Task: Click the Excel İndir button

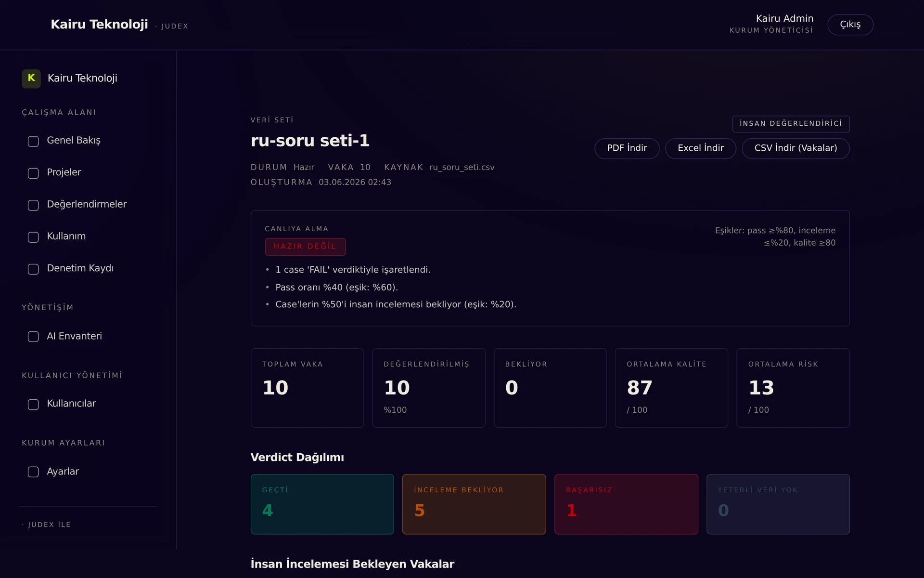Action: click(x=701, y=148)
